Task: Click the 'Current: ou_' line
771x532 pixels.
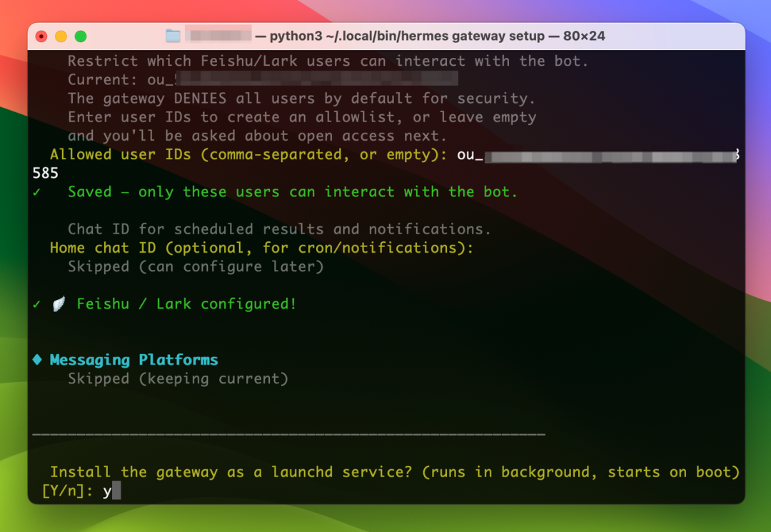Action: pyautogui.click(x=263, y=79)
